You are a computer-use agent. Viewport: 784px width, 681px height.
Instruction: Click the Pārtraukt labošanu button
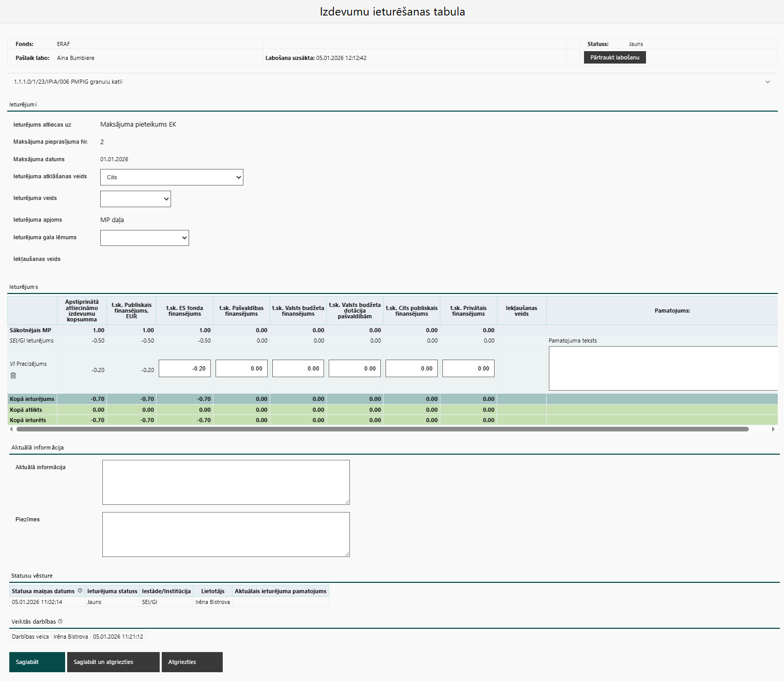coord(614,57)
